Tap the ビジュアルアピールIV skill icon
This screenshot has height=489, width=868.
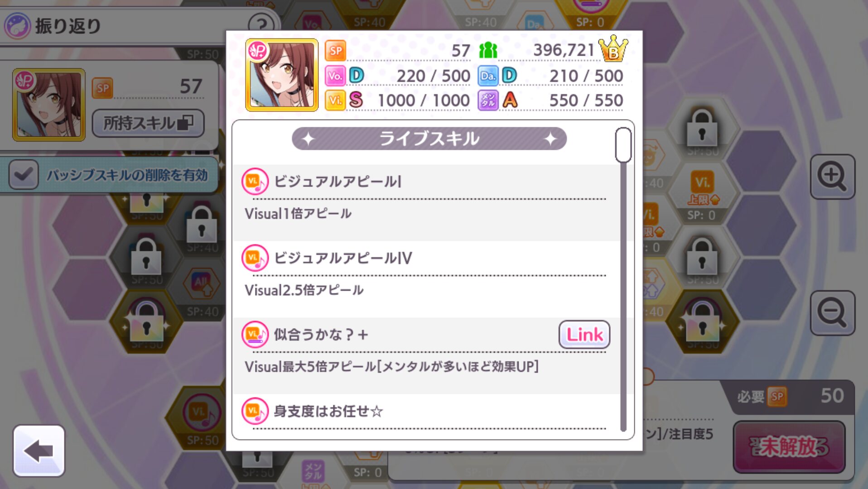(x=255, y=258)
